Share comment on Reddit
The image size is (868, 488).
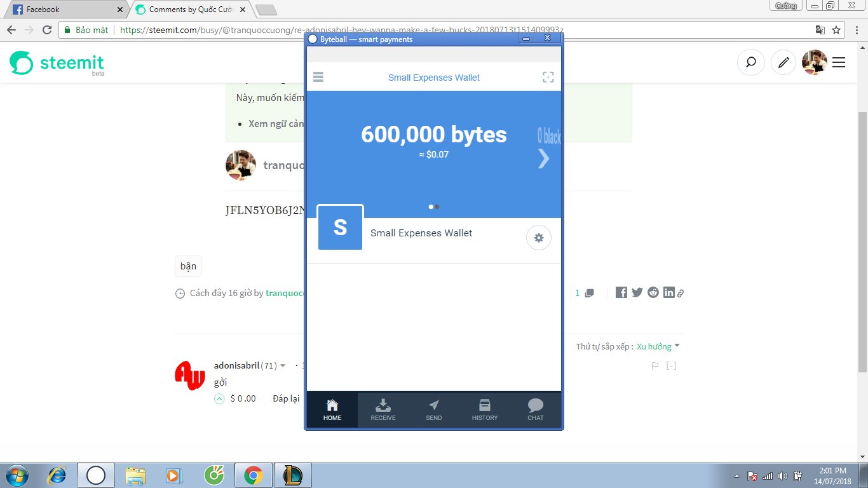(x=653, y=292)
